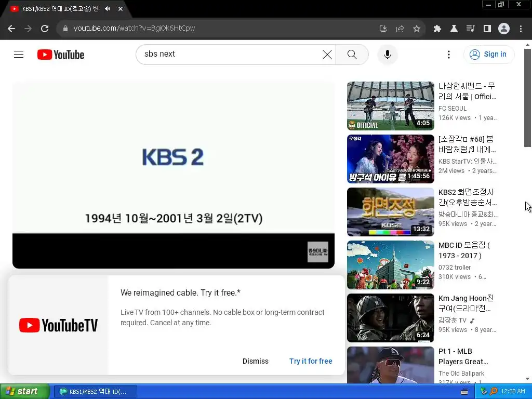Click the install app icon in address bar

point(383,29)
